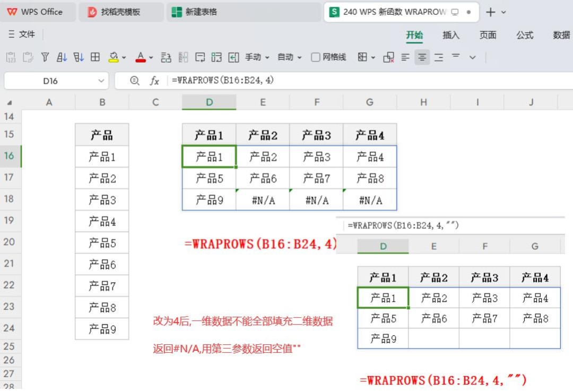573x392 pixels.
Task: Switch to the 公式 ribbon tab
Action: 524,36
